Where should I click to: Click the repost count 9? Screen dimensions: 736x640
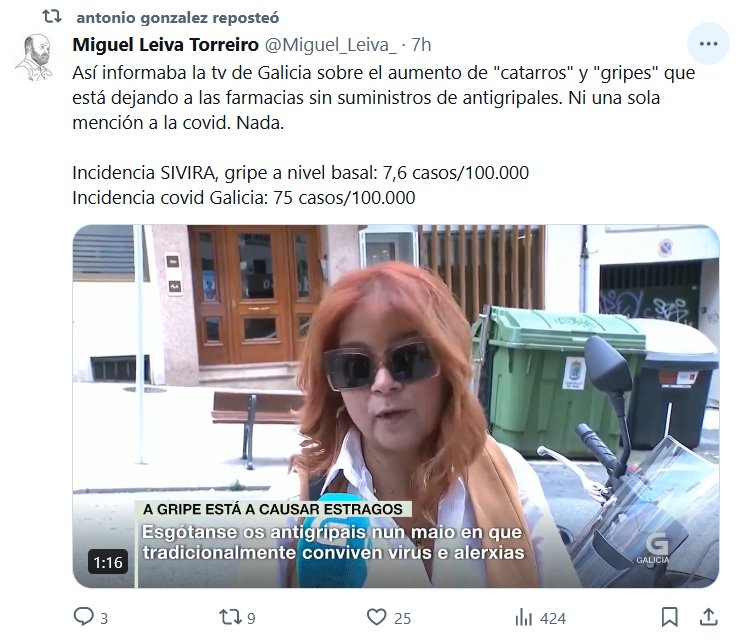(x=251, y=618)
